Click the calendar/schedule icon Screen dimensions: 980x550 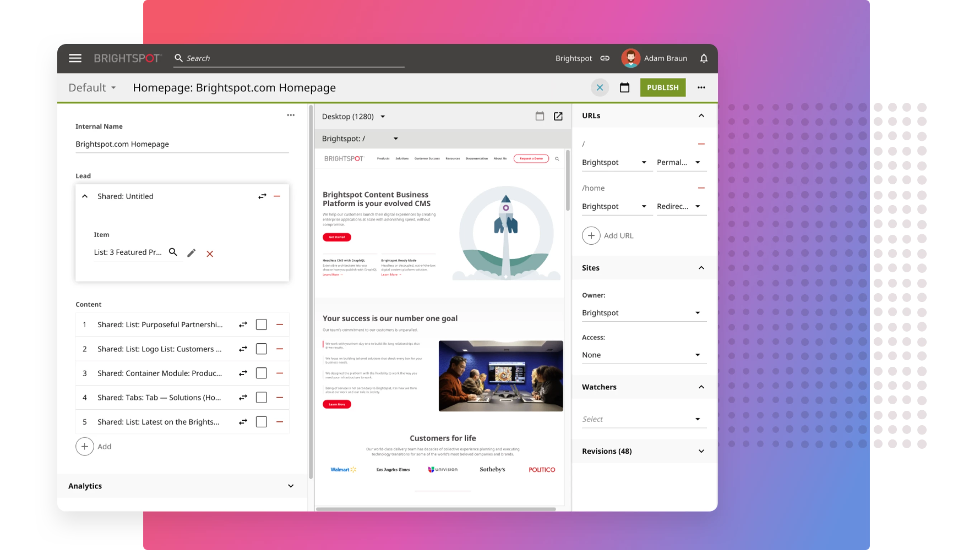(624, 87)
